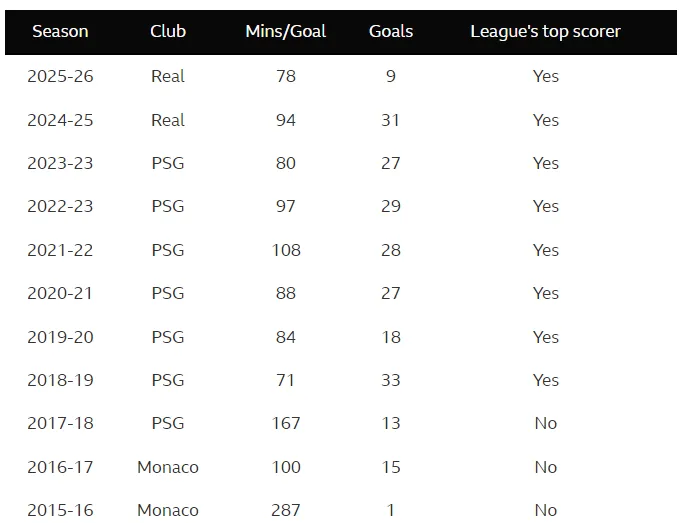Viewport: 684px width, 523px height.
Task: Select the 2024-25 season cell
Action: 60,120
